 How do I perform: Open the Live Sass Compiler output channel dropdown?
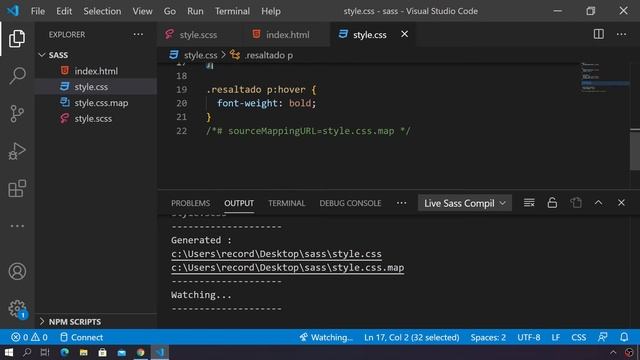464,203
